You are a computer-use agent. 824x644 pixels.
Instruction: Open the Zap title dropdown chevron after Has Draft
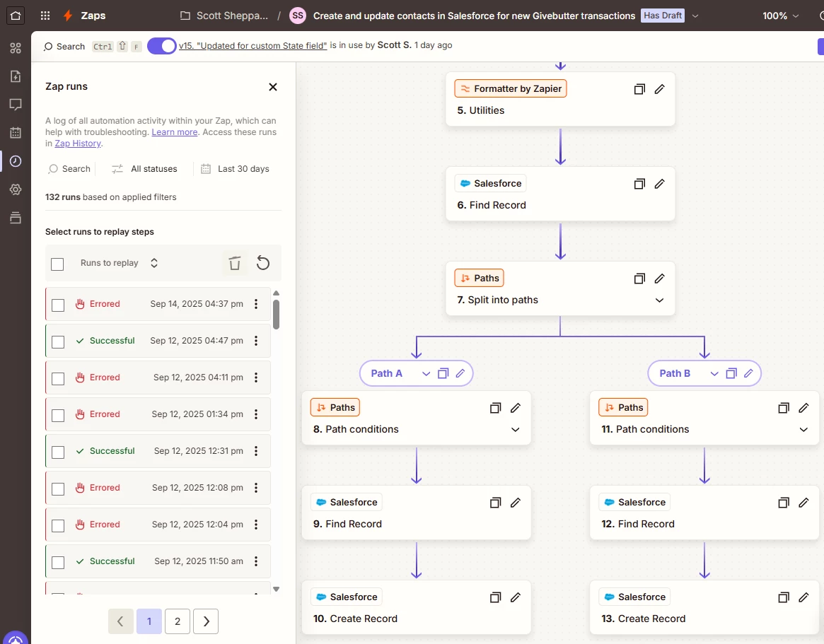(695, 16)
